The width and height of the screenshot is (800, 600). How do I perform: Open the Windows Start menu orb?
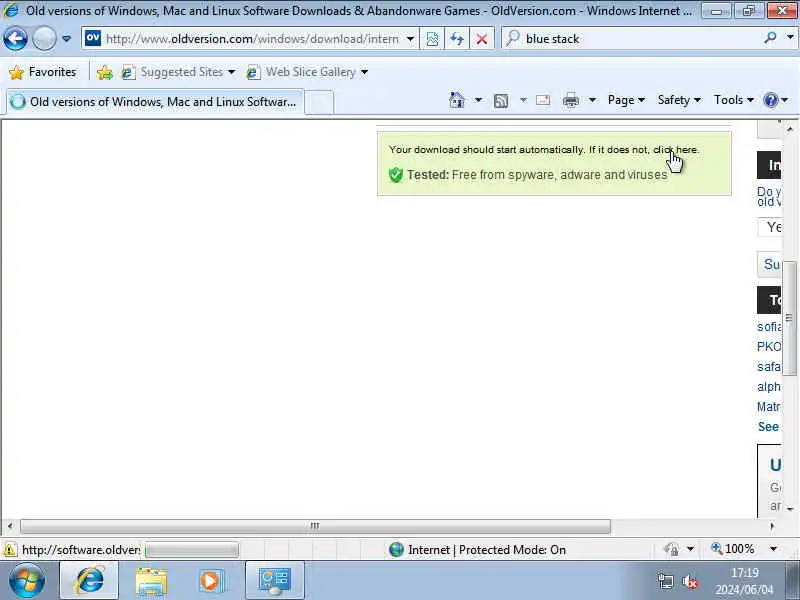click(27, 581)
